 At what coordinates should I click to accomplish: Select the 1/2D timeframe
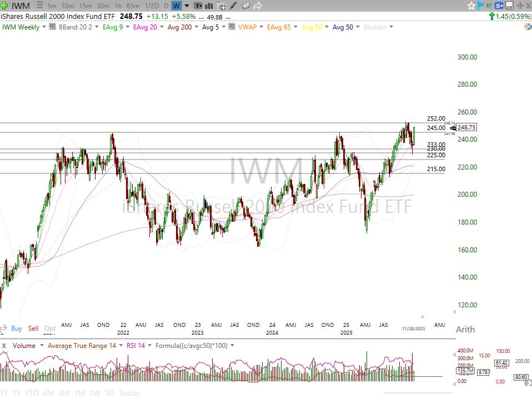tap(151, 6)
